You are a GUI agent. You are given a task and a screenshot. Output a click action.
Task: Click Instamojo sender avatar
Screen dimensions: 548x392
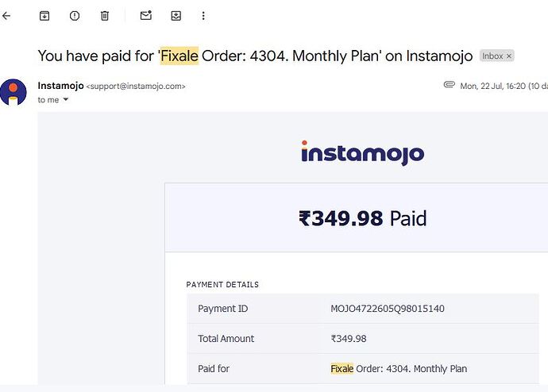14,92
